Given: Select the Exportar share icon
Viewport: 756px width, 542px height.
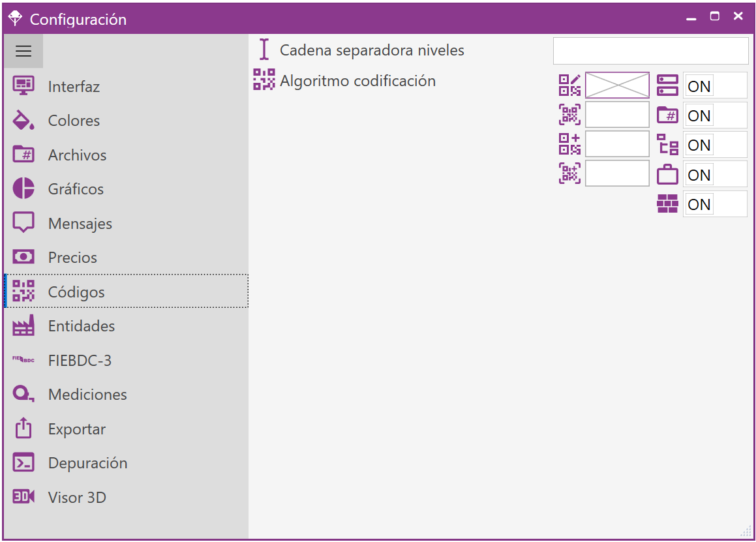Looking at the screenshot, I should tap(23, 429).
